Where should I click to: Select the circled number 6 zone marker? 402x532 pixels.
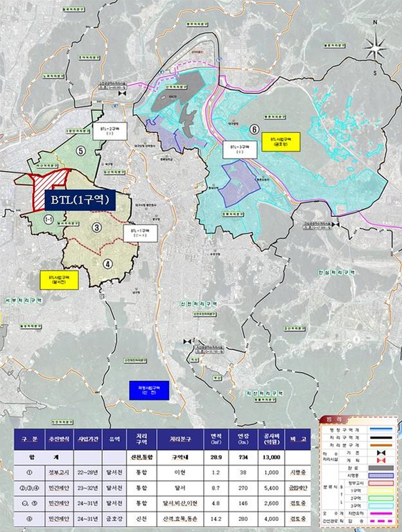coord(254,130)
